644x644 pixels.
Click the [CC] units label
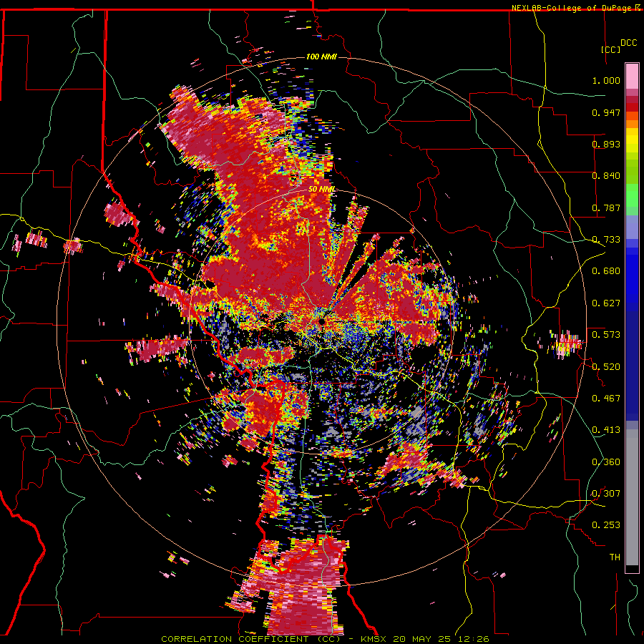point(611,49)
